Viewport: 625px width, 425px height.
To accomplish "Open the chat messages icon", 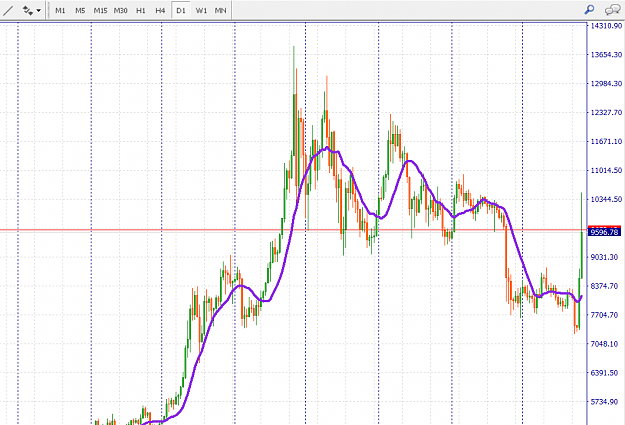I will coord(612,10).
